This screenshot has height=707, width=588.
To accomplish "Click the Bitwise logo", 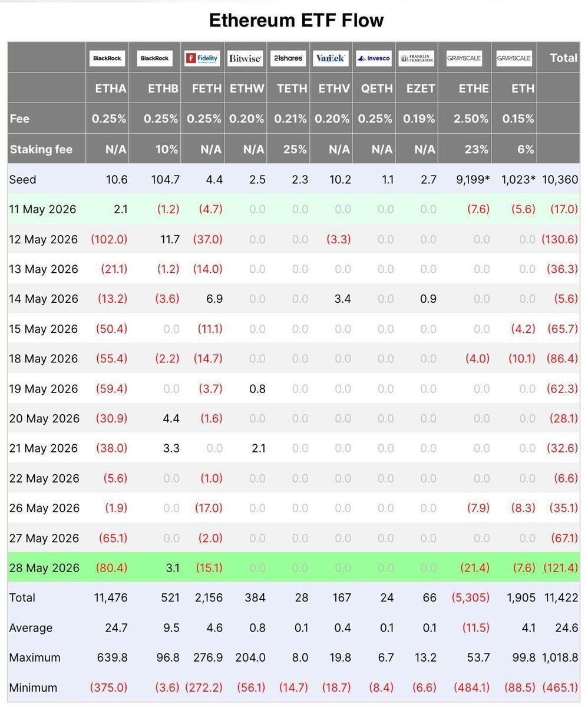I will (x=245, y=58).
